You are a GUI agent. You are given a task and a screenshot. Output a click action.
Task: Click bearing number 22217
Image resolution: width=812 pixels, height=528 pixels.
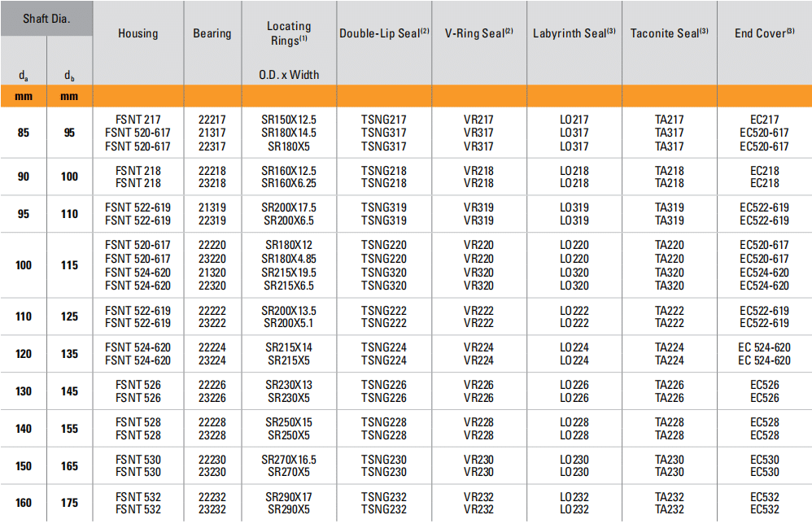212,120
